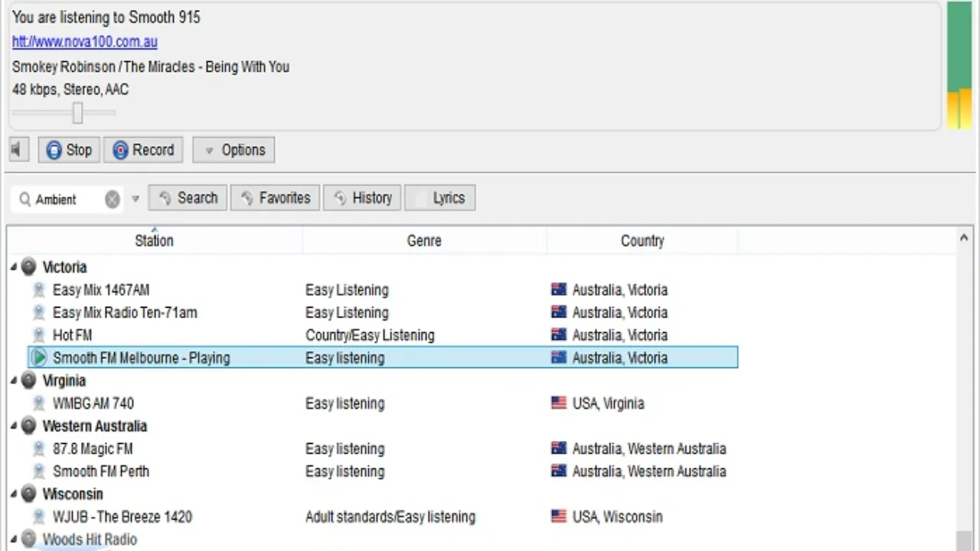This screenshot has height=551, width=980.
Task: Open the Options dropdown menu
Action: pos(234,150)
